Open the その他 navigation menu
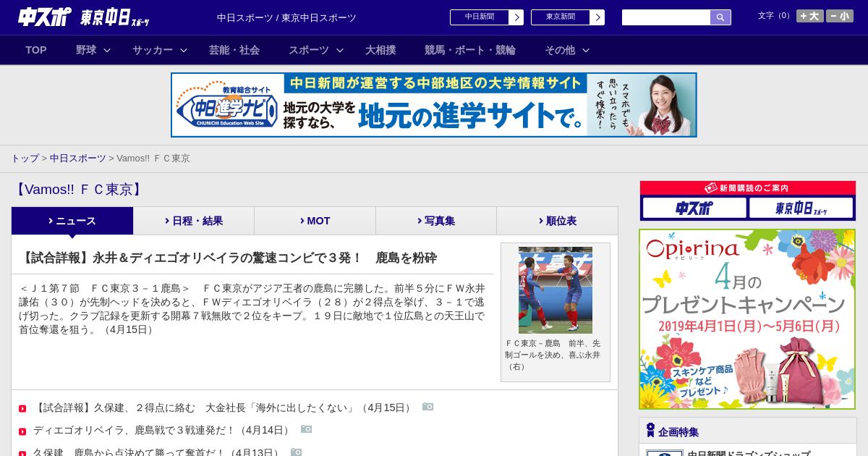The height and width of the screenshot is (456, 868). point(560,50)
